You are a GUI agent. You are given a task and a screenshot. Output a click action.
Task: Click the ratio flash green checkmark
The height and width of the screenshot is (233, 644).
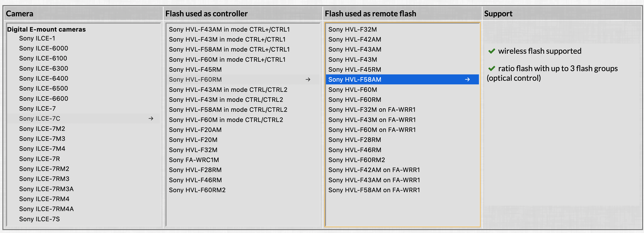[491, 68]
